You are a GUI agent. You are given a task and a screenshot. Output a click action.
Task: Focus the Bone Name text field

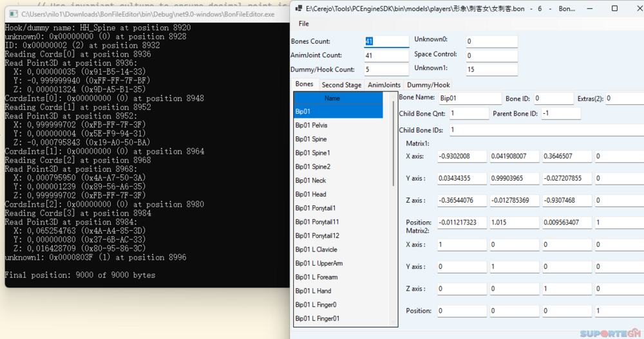click(x=469, y=98)
